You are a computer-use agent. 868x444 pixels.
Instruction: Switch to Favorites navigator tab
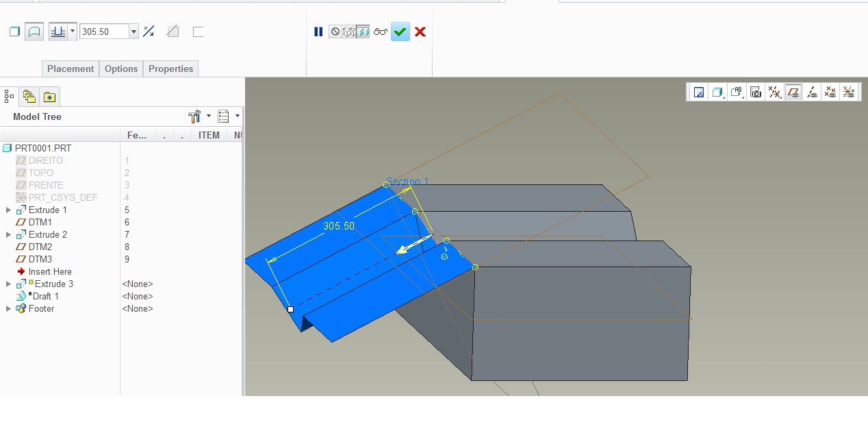pyautogui.click(x=49, y=97)
